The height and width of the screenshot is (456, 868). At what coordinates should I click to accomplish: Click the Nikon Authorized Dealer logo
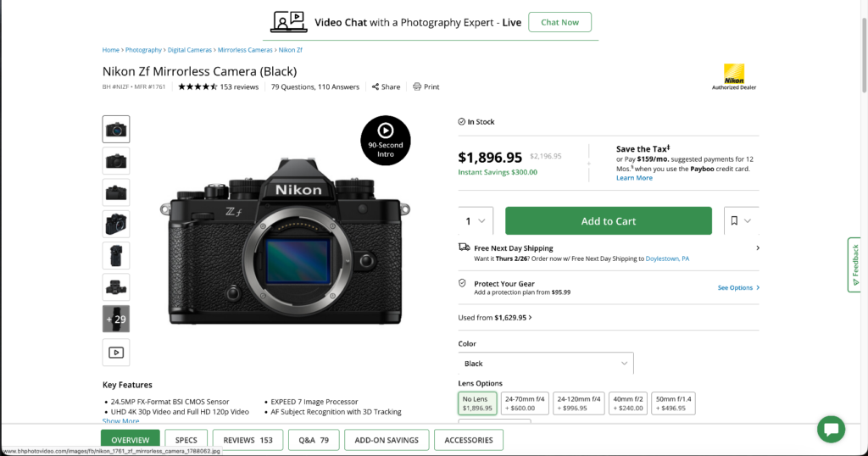pos(733,76)
